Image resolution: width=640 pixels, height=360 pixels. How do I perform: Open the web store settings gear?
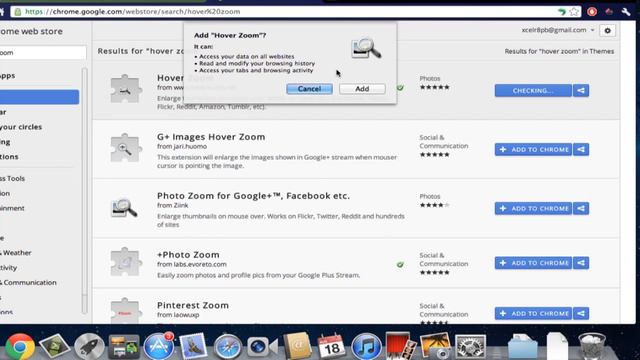coord(607,31)
